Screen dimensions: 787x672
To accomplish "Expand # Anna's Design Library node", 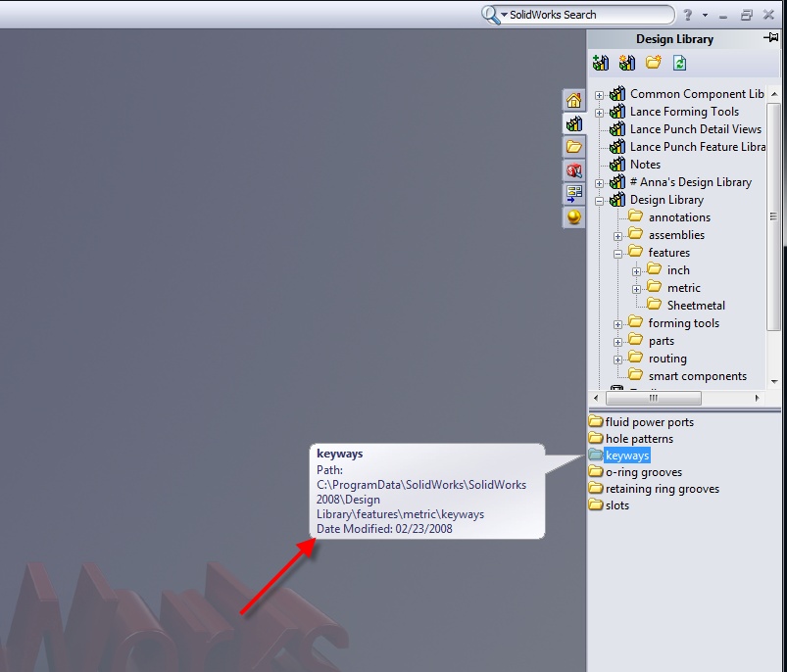I will 599,183.
